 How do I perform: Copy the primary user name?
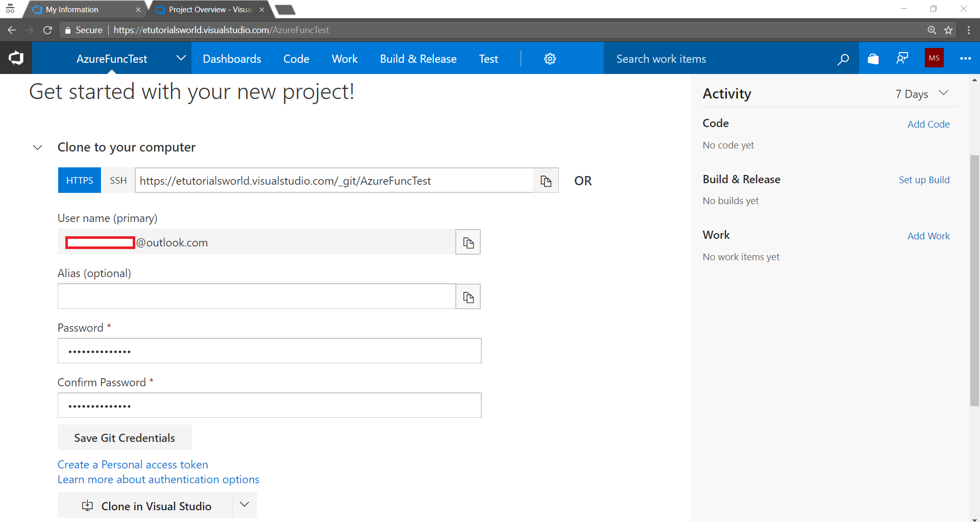click(468, 242)
